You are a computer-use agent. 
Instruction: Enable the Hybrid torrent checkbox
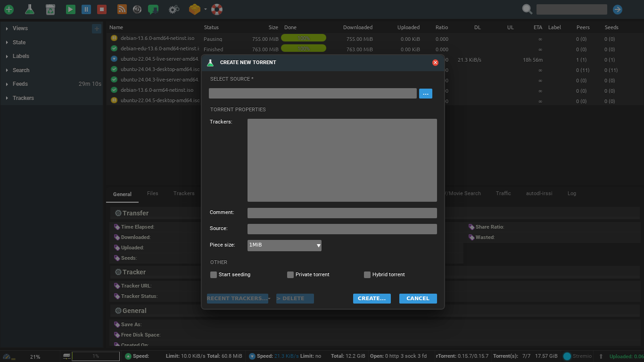(x=367, y=274)
